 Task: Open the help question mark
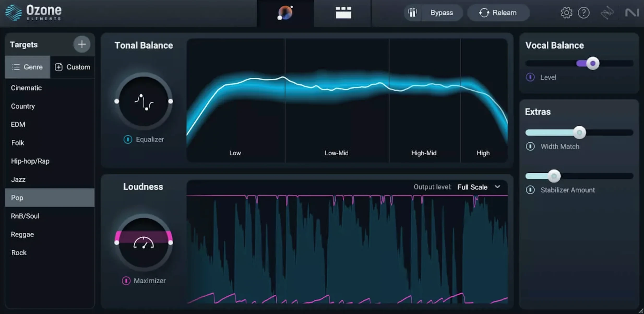[x=584, y=13]
